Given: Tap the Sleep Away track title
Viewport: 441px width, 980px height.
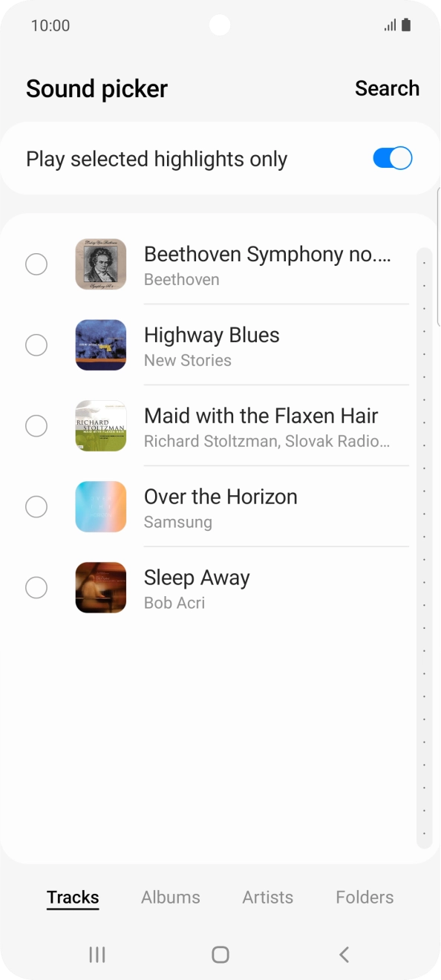Looking at the screenshot, I should [197, 577].
